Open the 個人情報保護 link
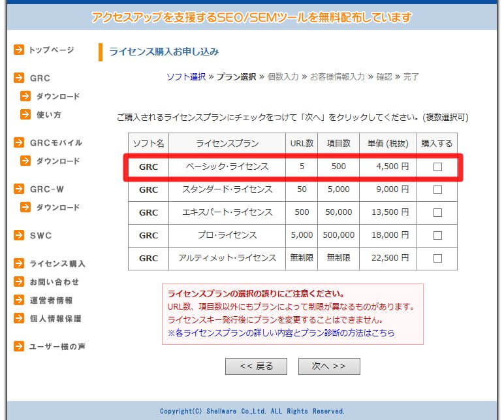 55,319
